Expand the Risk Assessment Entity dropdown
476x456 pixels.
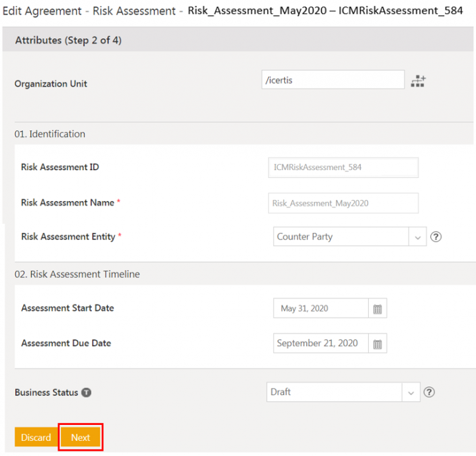point(417,237)
